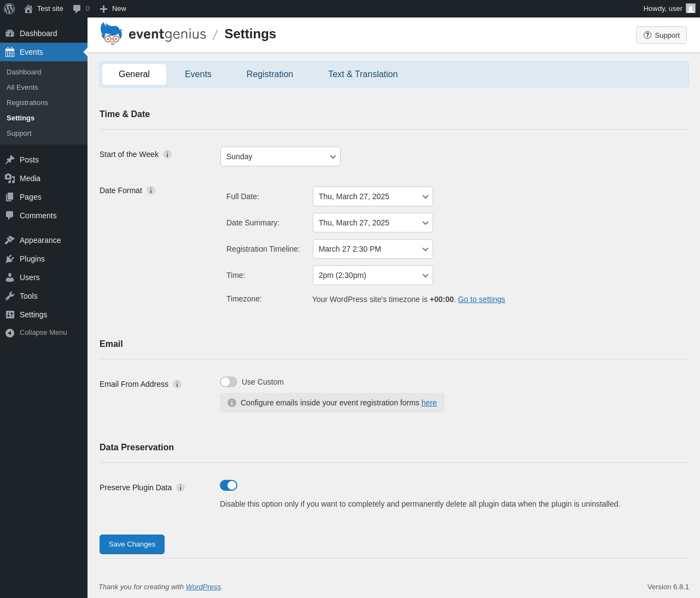700x598 pixels.
Task: Switch to the Text & Translation tab
Action: coord(363,74)
